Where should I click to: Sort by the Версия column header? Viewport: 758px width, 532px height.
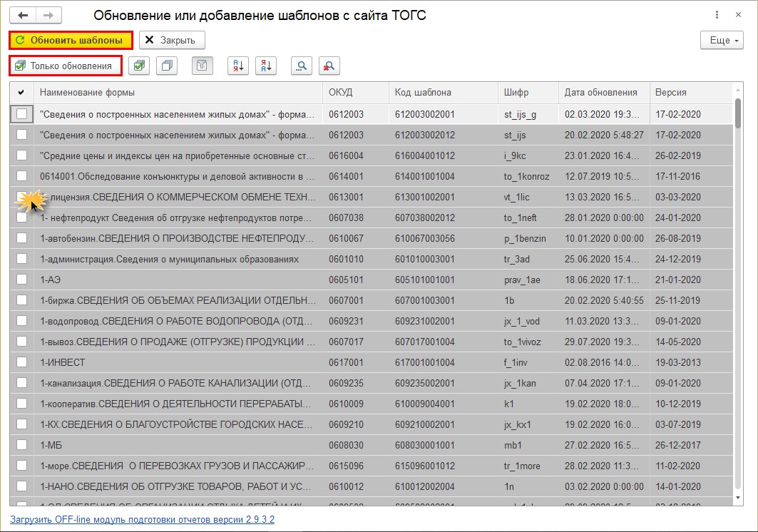point(691,93)
